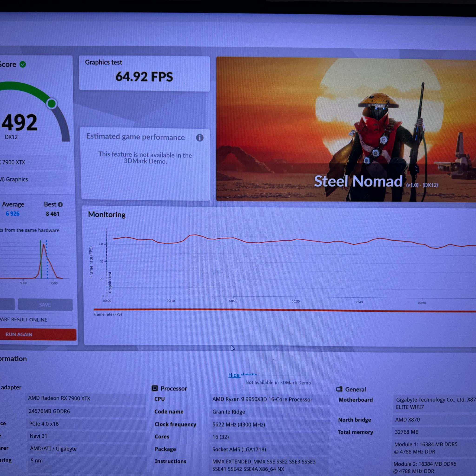
Task: Click the red Frame rate legend bar
Action: pos(284,310)
